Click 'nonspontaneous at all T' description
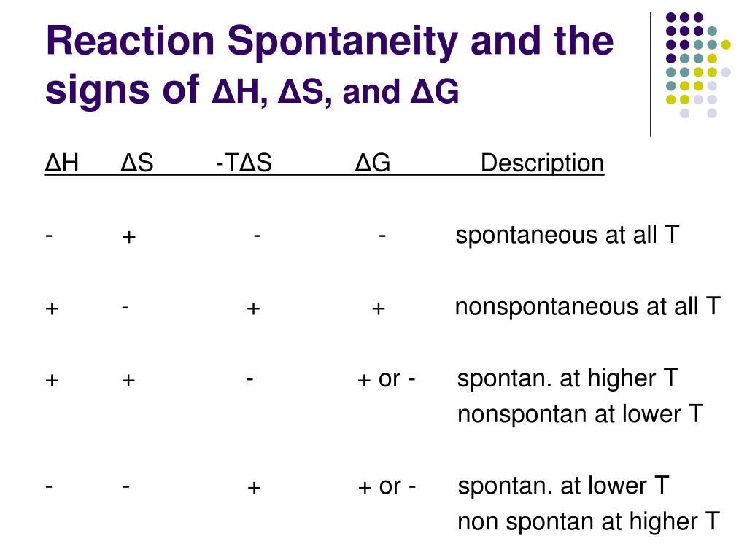Viewport: 747px width, 560px height. (x=587, y=306)
